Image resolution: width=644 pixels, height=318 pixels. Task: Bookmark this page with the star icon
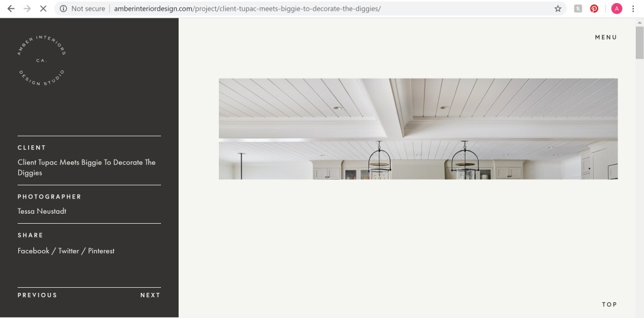(558, 9)
